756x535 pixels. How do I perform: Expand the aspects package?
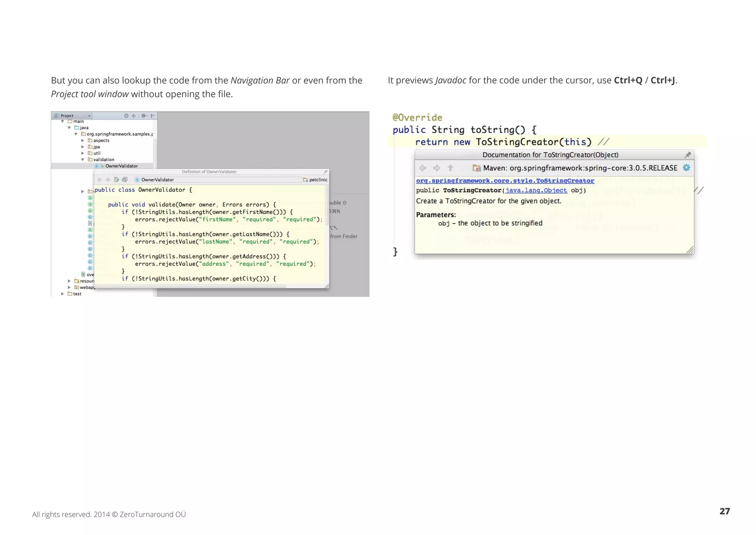tap(83, 140)
